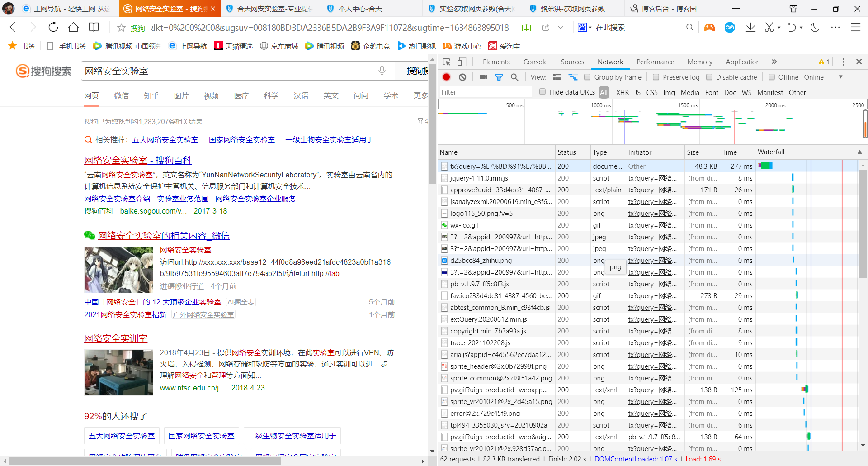Select checkbox for jquery-1.11.0.min.js row
868x466 pixels.
(x=444, y=178)
